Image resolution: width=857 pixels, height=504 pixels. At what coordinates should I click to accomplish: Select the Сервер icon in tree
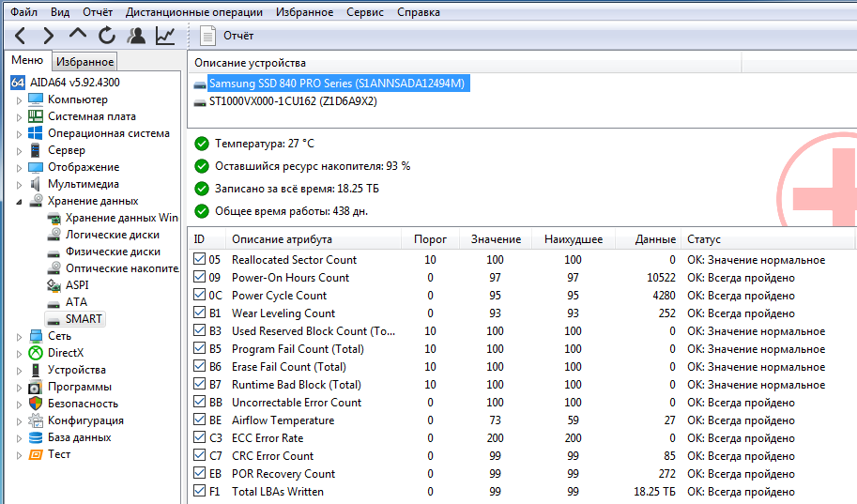[36, 150]
